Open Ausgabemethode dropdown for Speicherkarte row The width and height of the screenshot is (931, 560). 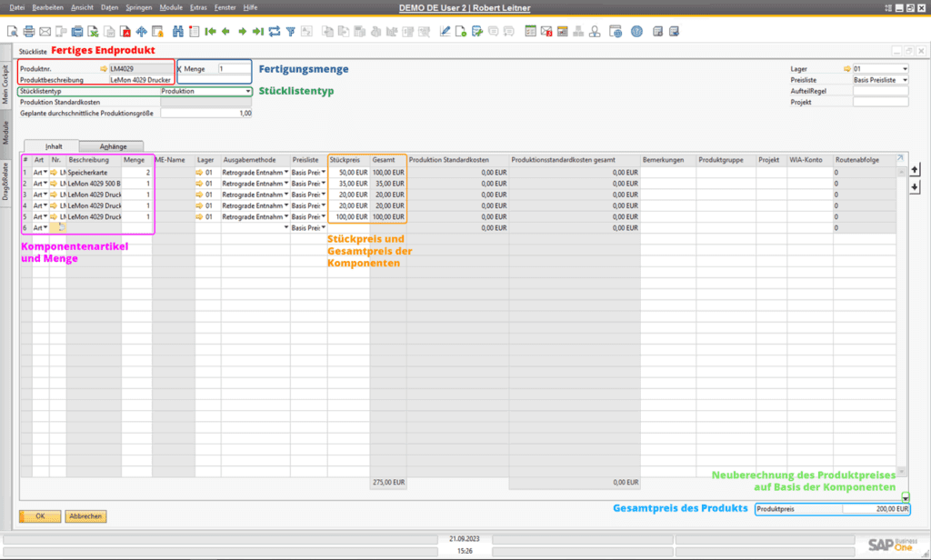[x=286, y=172]
